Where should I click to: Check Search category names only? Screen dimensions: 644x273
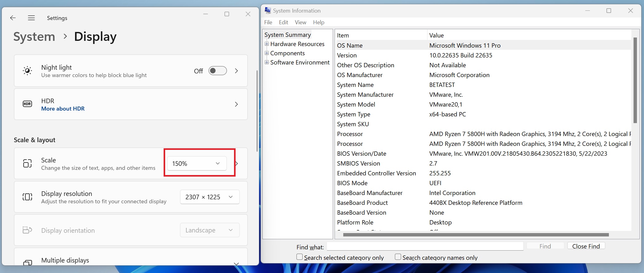pyautogui.click(x=398, y=257)
